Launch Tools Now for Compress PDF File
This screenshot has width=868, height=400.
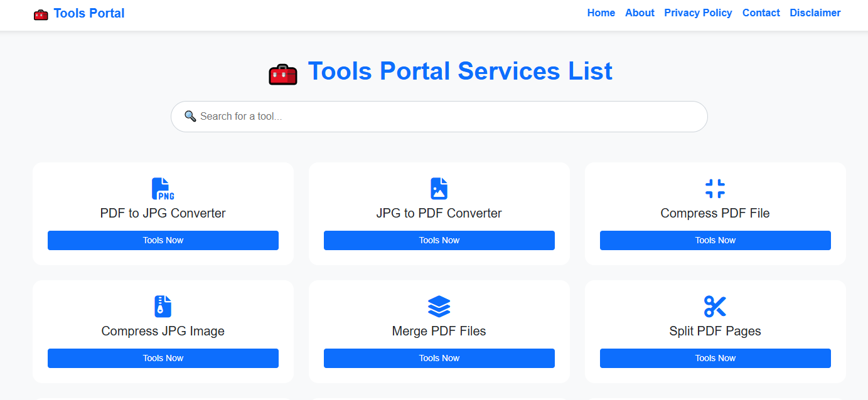point(715,240)
